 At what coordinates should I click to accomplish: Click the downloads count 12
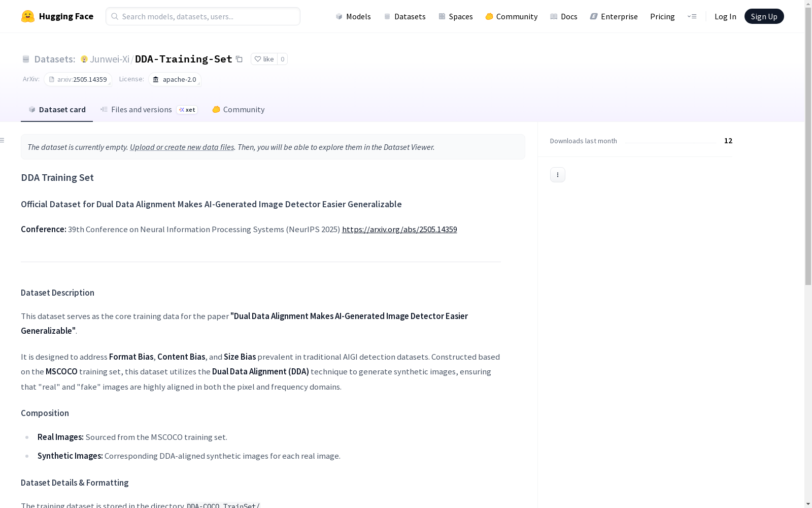point(728,141)
